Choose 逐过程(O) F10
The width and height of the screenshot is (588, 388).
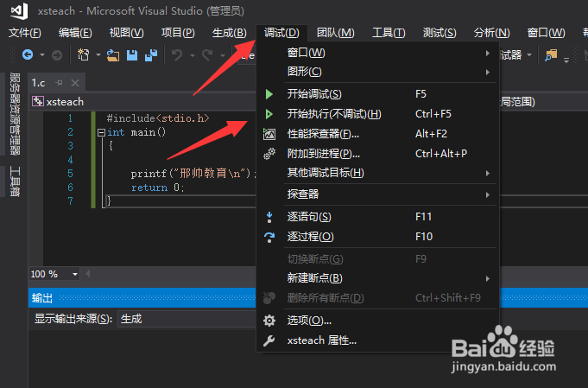[377, 237]
